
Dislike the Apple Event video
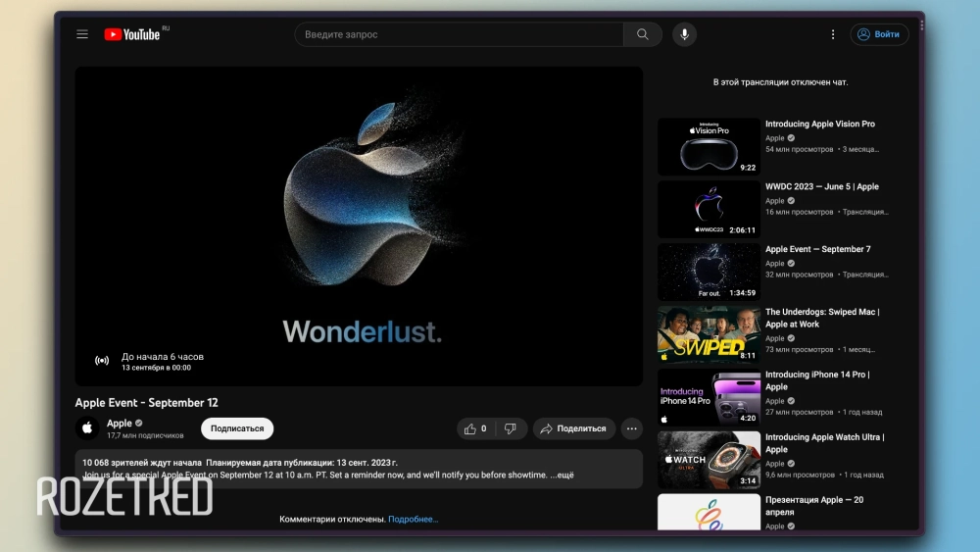[510, 428]
